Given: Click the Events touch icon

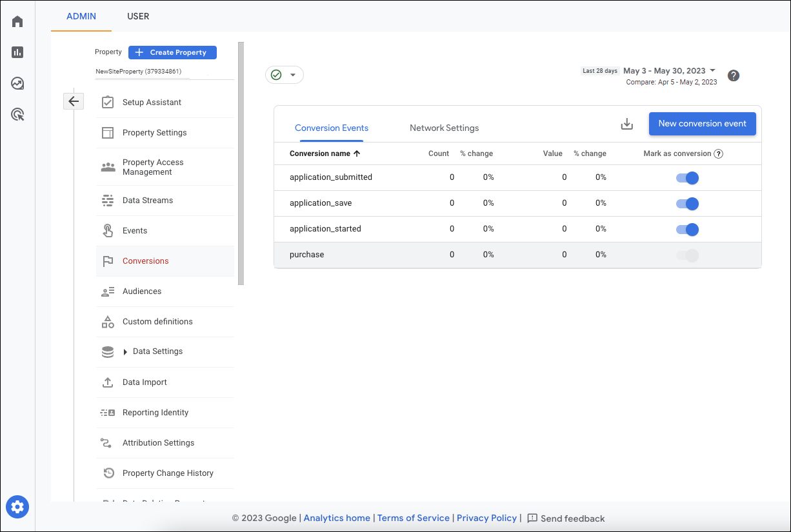Looking at the screenshot, I should [108, 231].
